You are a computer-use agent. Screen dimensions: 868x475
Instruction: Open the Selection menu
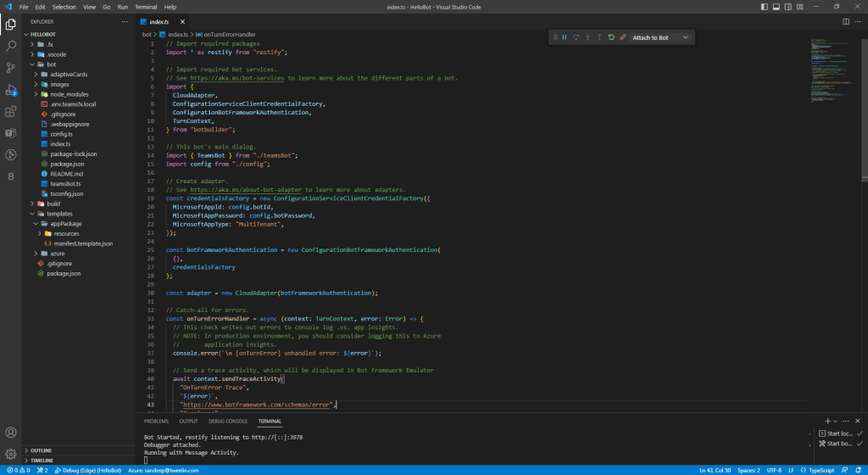(x=64, y=7)
